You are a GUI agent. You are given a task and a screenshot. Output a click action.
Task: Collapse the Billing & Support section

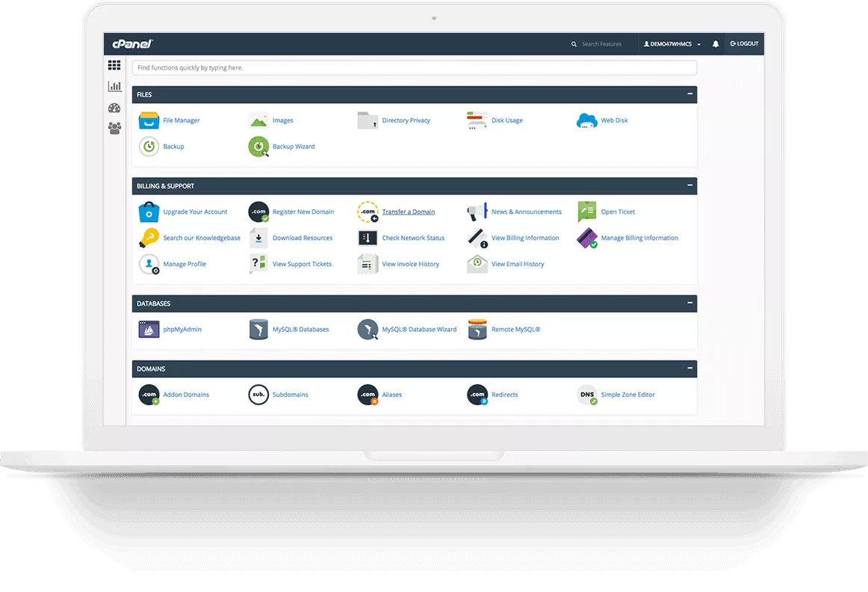coord(689,186)
